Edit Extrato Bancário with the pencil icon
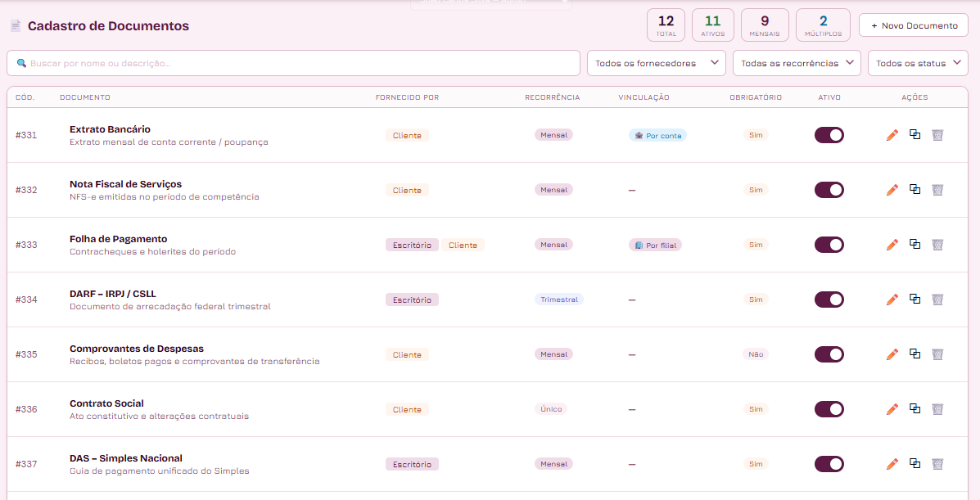Screen dimensions: 980x500 (892, 135)
